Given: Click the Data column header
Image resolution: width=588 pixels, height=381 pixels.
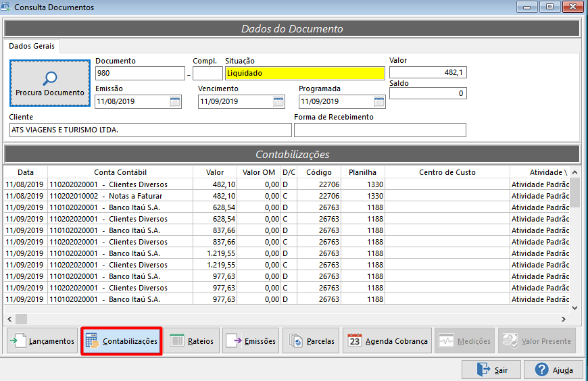Looking at the screenshot, I should point(26,172).
